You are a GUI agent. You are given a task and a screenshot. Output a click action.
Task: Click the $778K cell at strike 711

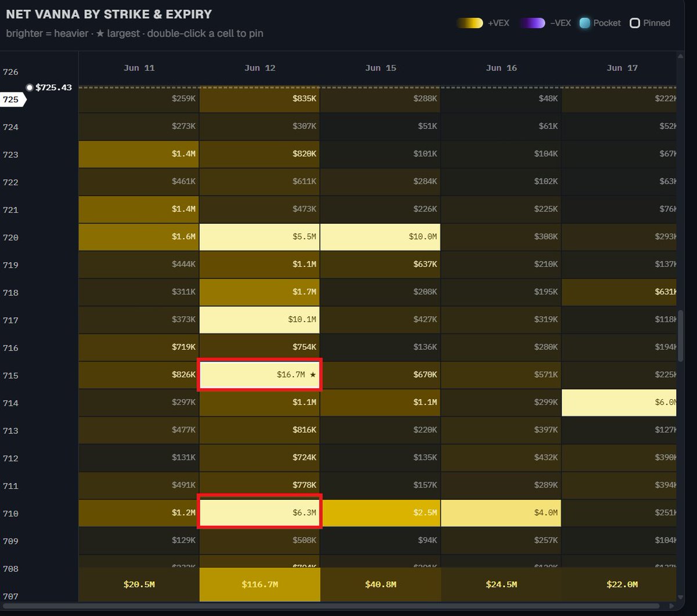[260, 485]
